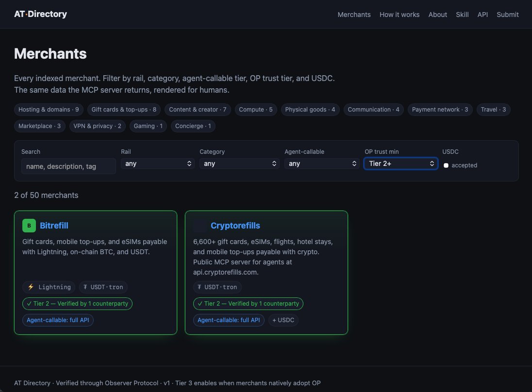The image size is (532, 392).
Task: Click the + USDC badge on Cryptorefills
Action: click(283, 320)
